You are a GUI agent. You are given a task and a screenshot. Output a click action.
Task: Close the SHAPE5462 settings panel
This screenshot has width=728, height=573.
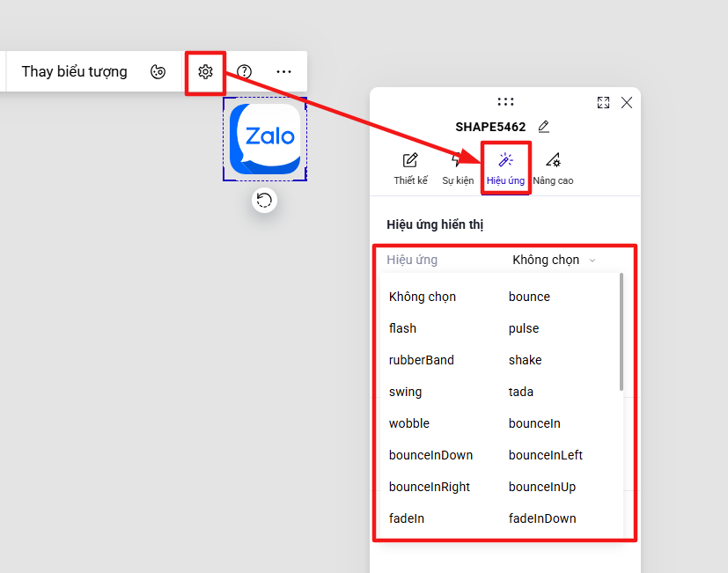point(627,103)
